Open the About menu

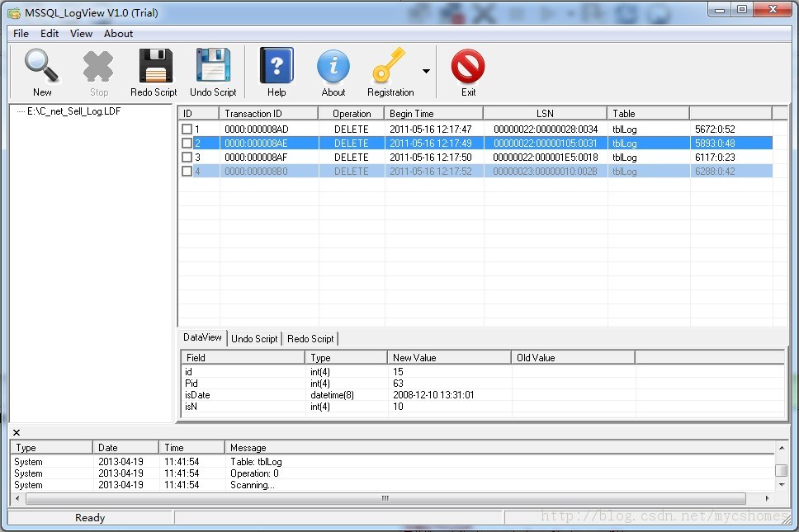(118, 34)
